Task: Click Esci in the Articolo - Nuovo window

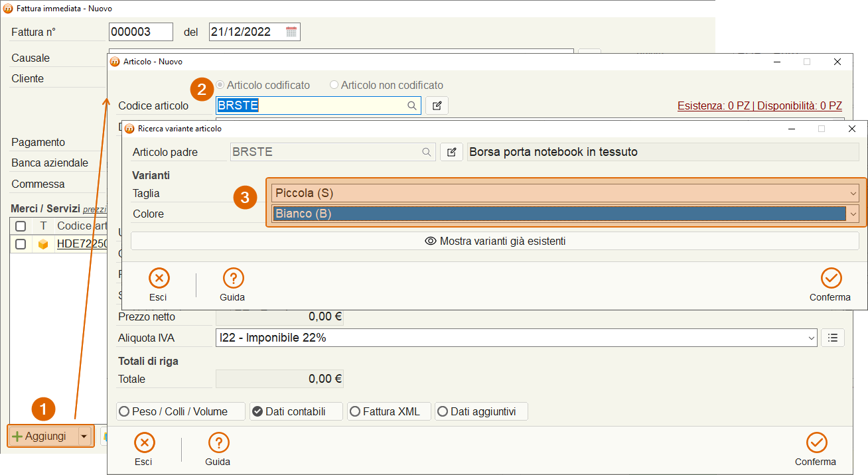Action: coord(143,449)
